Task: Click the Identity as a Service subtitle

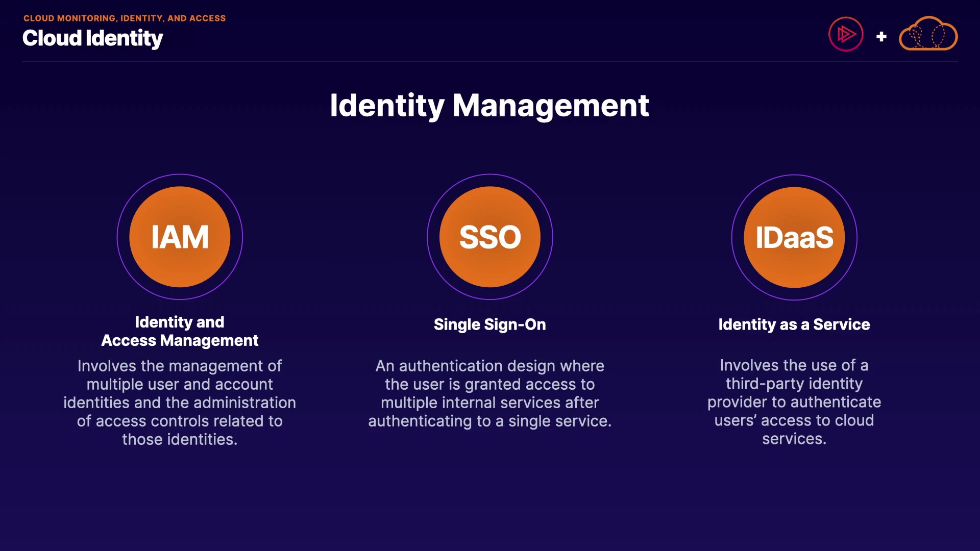Action: (794, 324)
